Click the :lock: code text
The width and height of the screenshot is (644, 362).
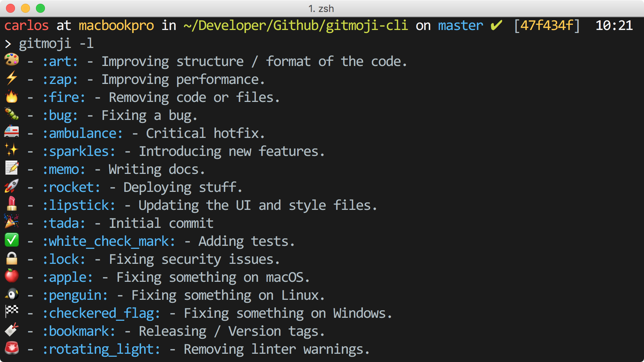(x=64, y=259)
